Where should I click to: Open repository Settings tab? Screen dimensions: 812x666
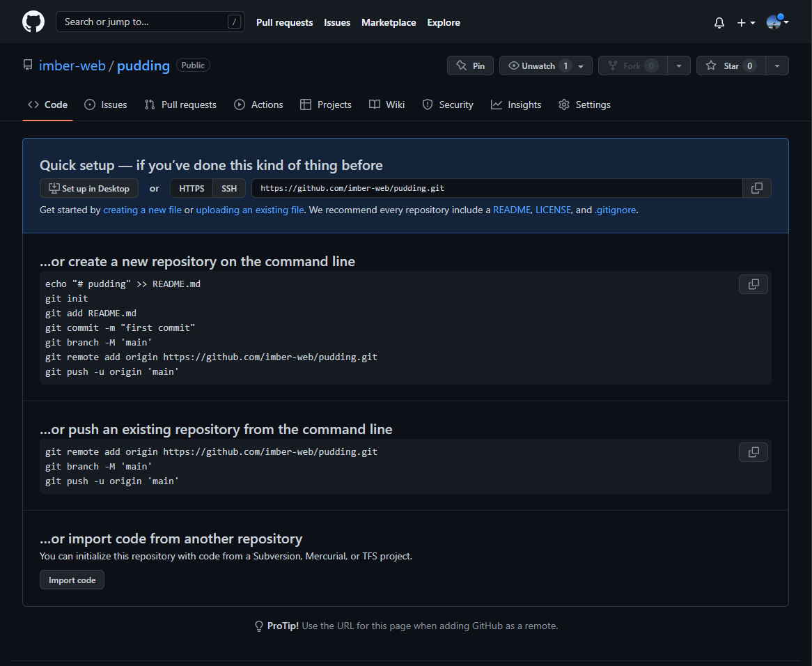click(585, 104)
